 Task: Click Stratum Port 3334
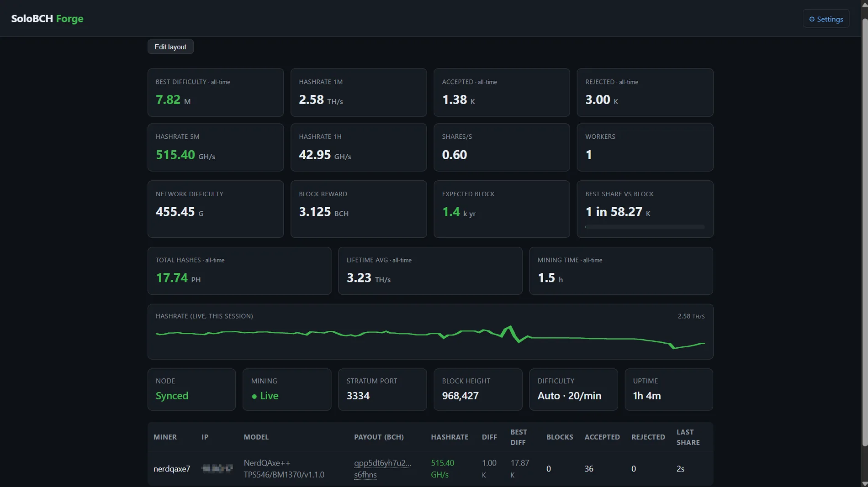tap(382, 389)
